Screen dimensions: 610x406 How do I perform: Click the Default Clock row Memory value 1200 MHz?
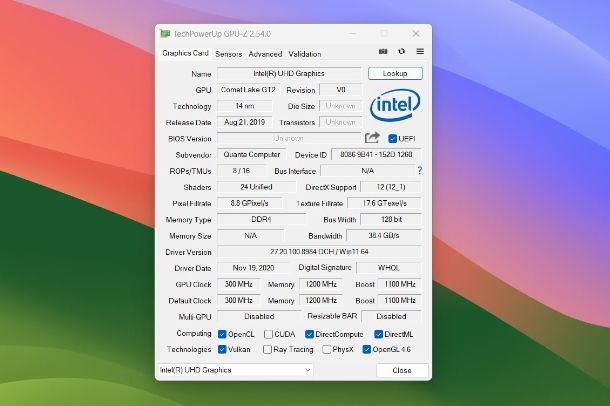click(321, 300)
